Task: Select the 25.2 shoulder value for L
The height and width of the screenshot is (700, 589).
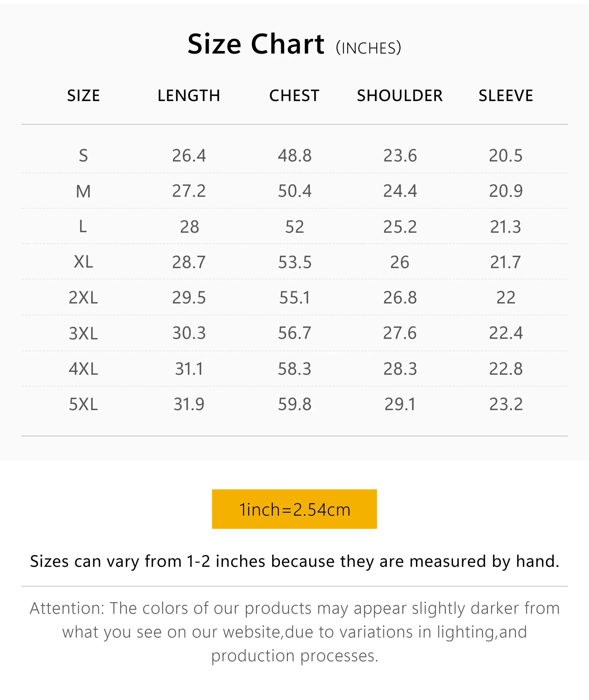Action: click(x=400, y=227)
